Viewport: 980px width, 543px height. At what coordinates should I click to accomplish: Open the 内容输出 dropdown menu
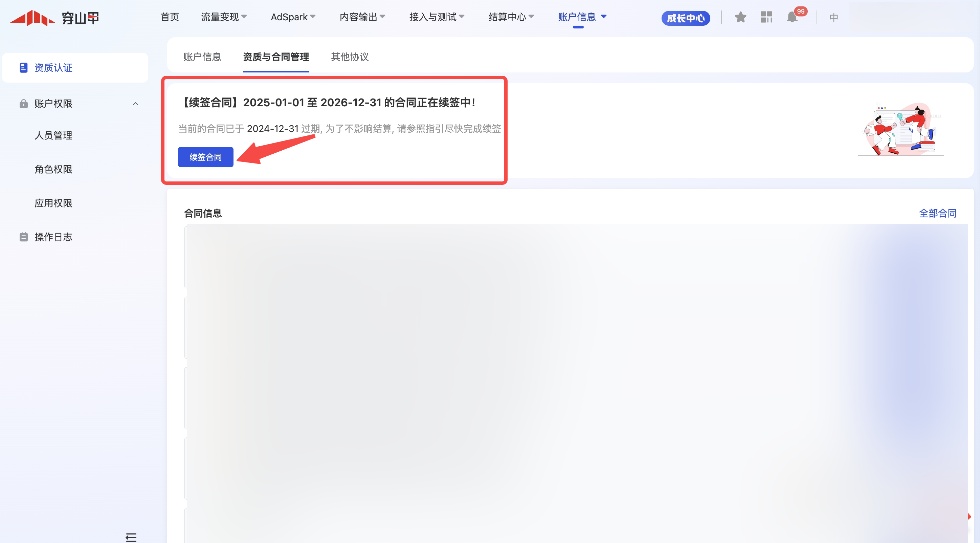pos(362,17)
